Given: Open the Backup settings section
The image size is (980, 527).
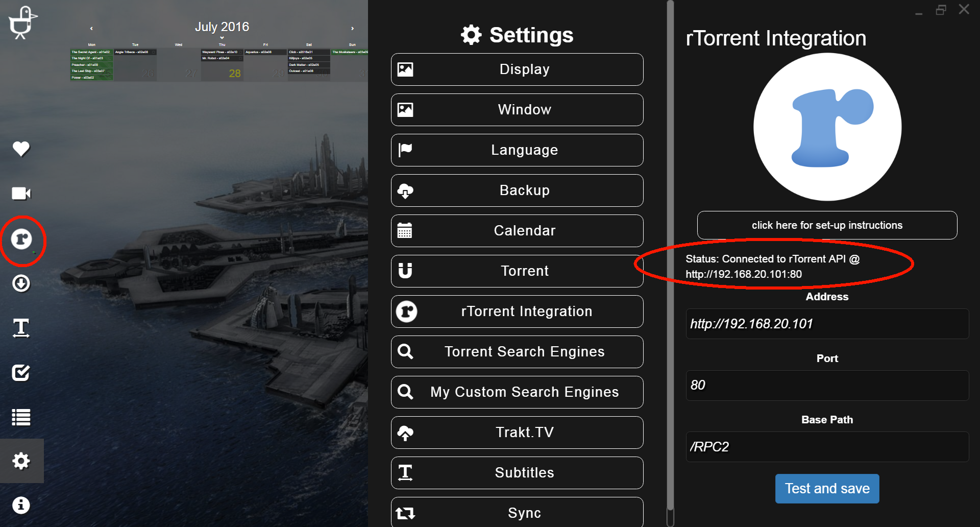Looking at the screenshot, I should tap(517, 190).
